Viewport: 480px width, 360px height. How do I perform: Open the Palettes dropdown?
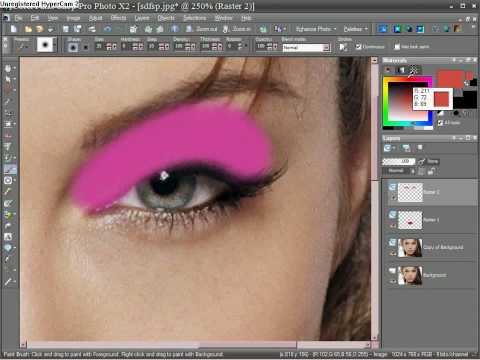(x=355, y=29)
